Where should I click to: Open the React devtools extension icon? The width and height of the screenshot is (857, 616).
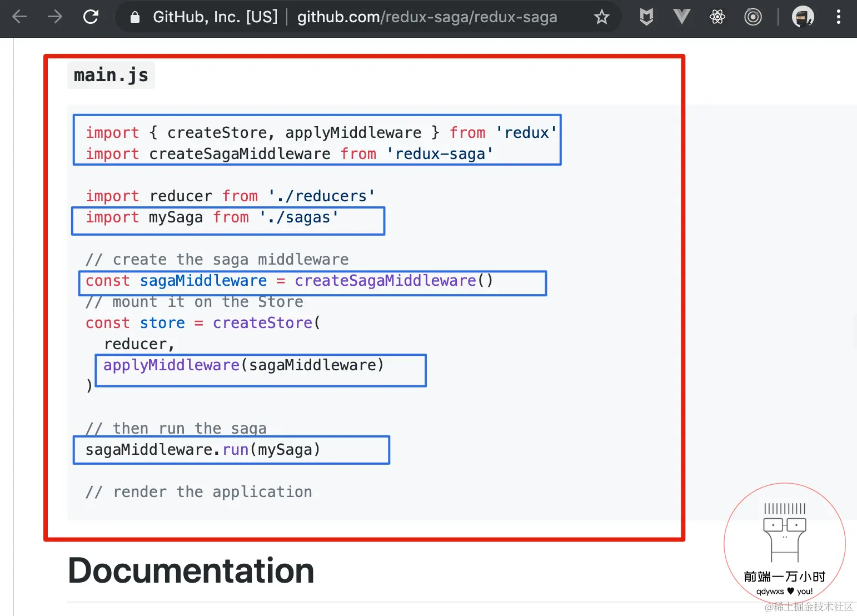tap(717, 17)
